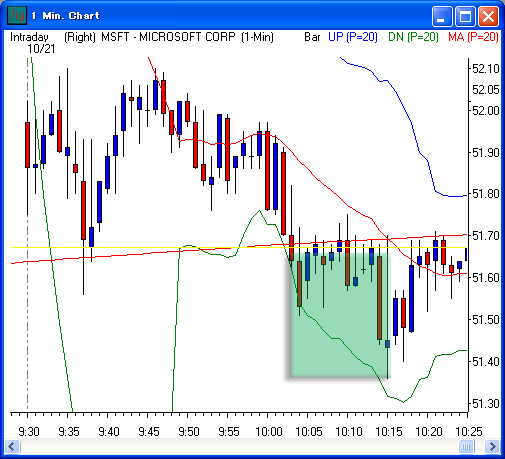Click the '(Right)' axis label text

(80, 37)
